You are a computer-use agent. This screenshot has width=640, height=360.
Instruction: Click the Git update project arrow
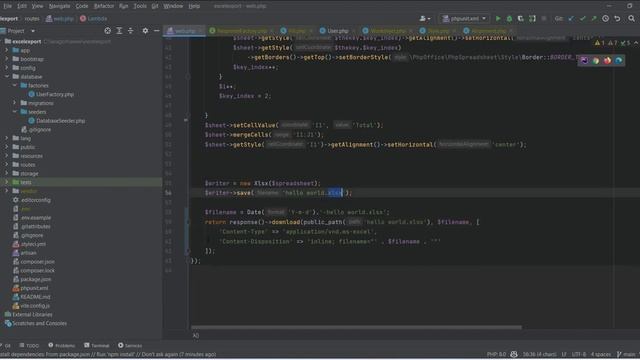point(571,18)
